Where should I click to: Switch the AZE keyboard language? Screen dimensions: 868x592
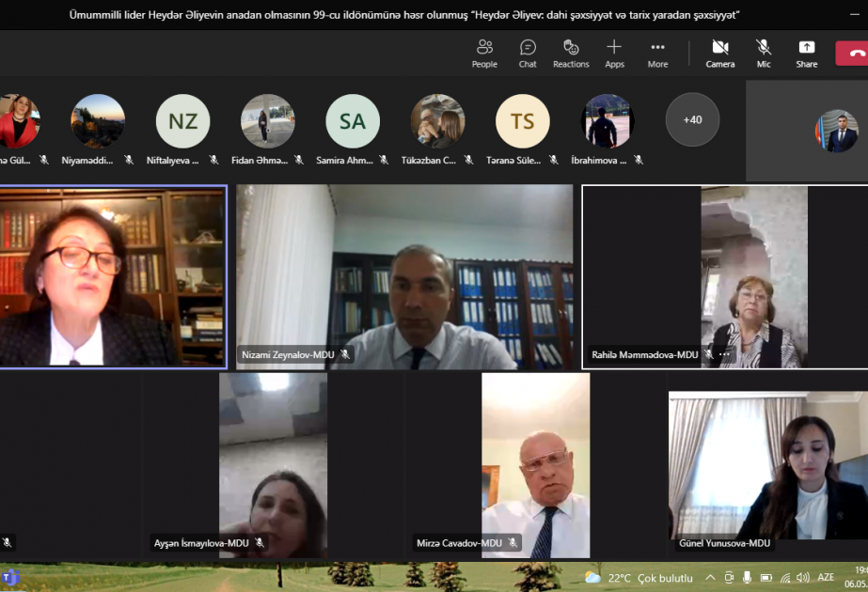point(826,577)
